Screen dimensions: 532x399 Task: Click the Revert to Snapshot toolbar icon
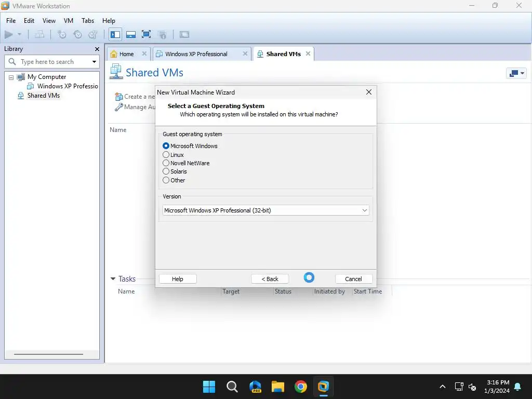(x=78, y=34)
